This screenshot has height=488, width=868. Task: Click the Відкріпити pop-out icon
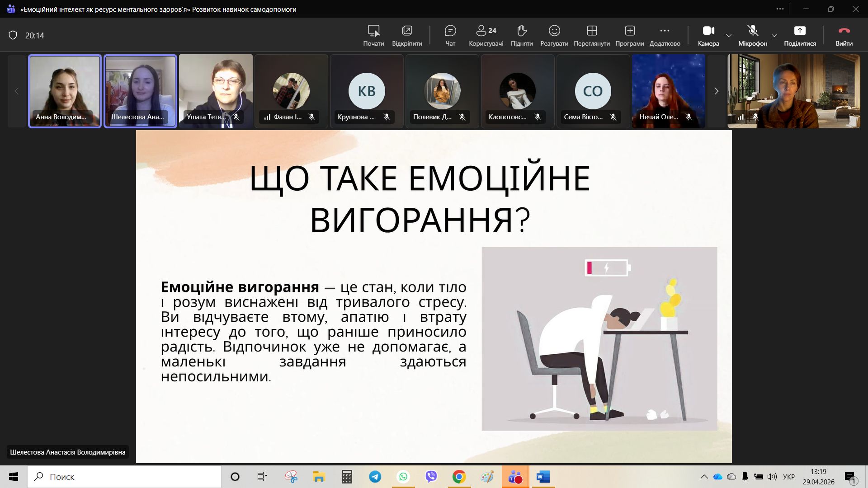point(407,35)
